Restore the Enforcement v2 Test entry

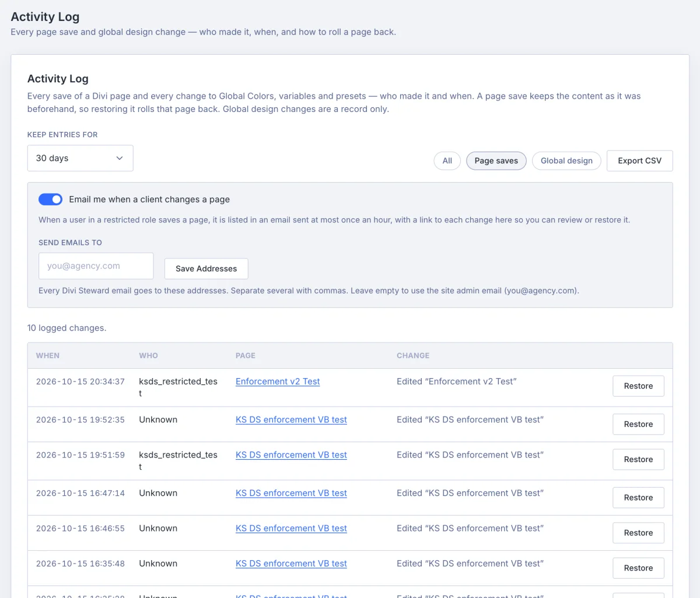pos(638,386)
